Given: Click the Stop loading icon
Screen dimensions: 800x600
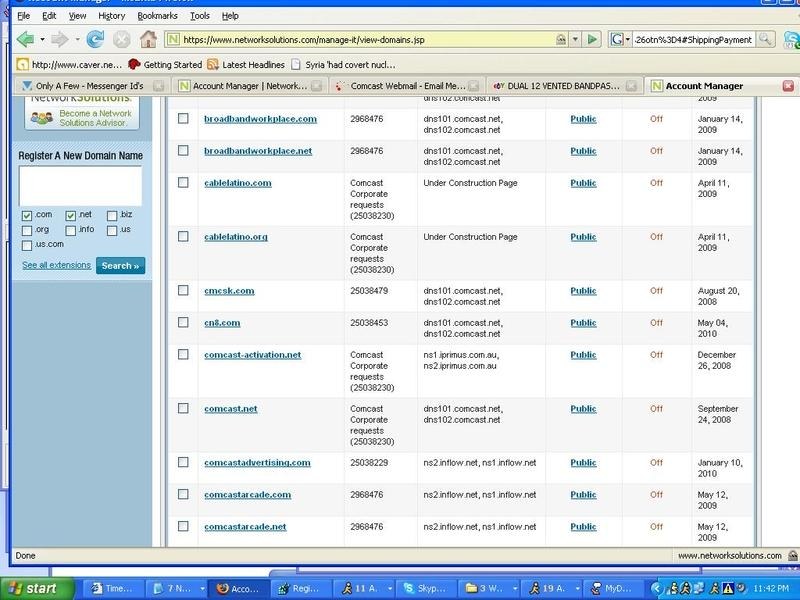Looking at the screenshot, I should (x=122, y=39).
